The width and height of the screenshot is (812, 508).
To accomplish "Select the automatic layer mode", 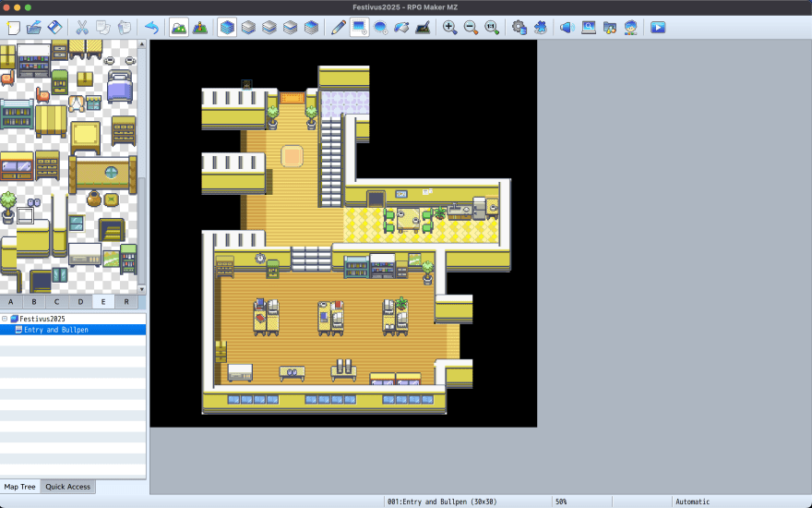I will coord(227,28).
